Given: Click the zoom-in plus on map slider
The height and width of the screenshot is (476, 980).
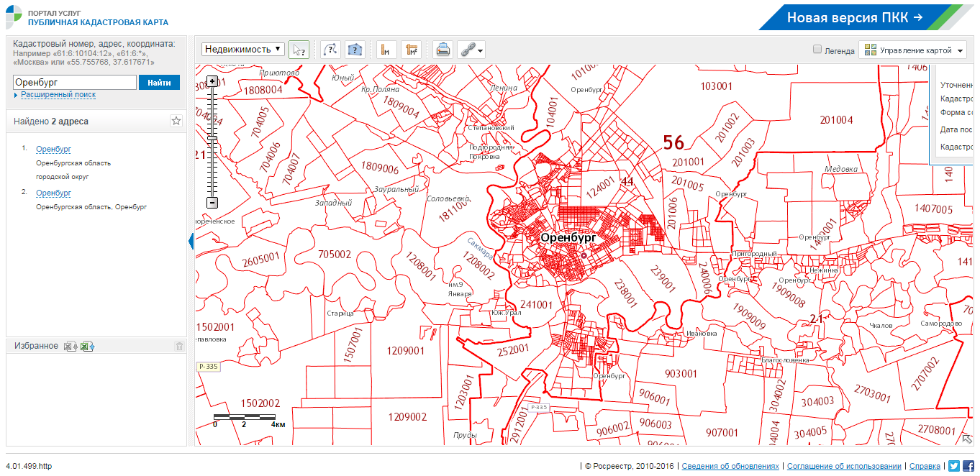Looking at the screenshot, I should coord(212,81).
